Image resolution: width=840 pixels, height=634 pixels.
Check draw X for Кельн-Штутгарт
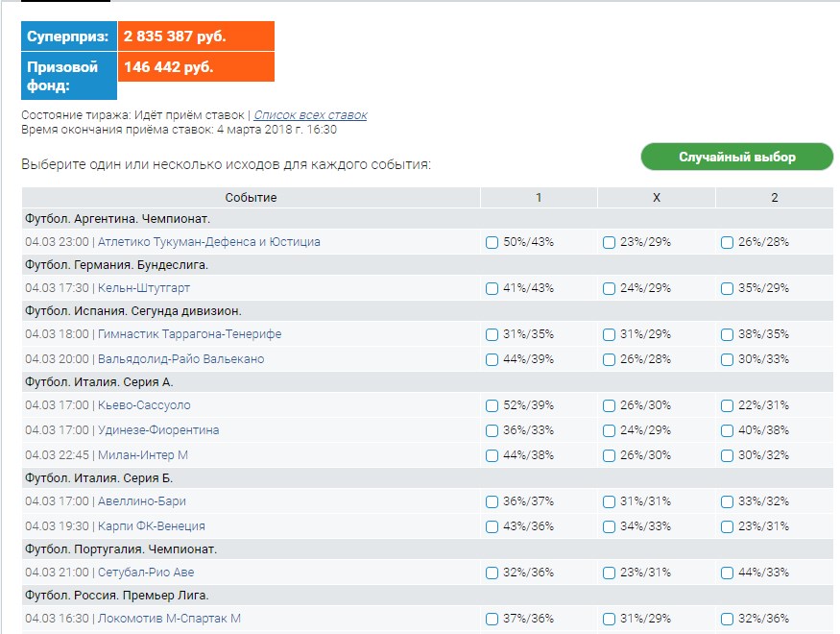point(609,288)
